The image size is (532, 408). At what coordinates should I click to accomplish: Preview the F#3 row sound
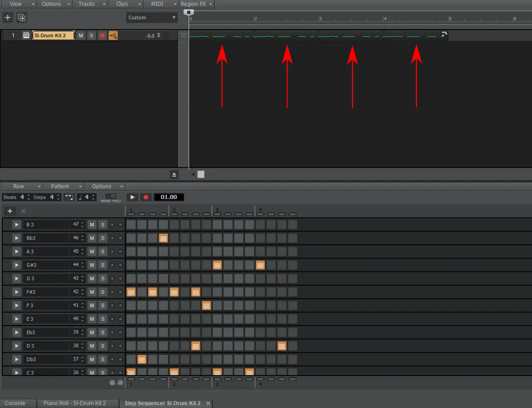[17, 292]
